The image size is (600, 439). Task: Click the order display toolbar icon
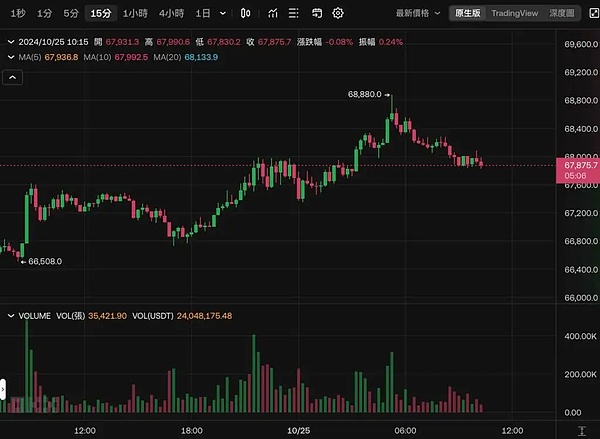tap(316, 13)
